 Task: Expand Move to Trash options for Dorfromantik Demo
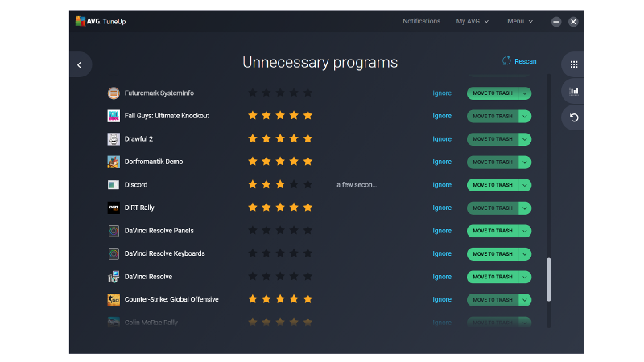click(525, 162)
